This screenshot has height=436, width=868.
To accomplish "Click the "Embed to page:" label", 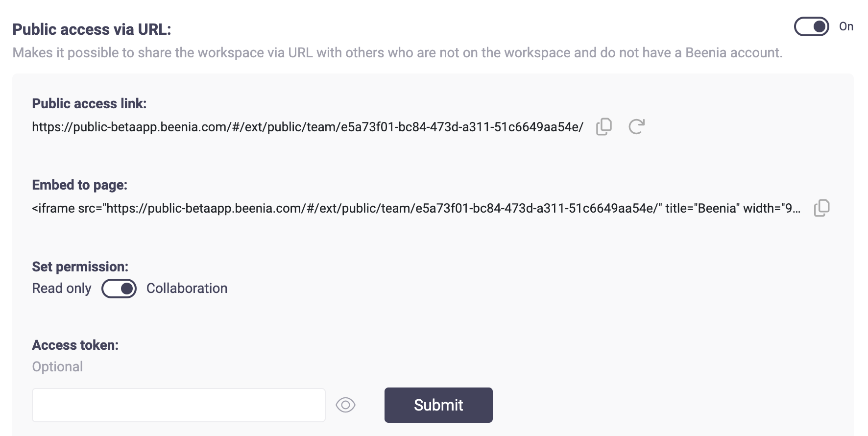I will [x=79, y=185].
